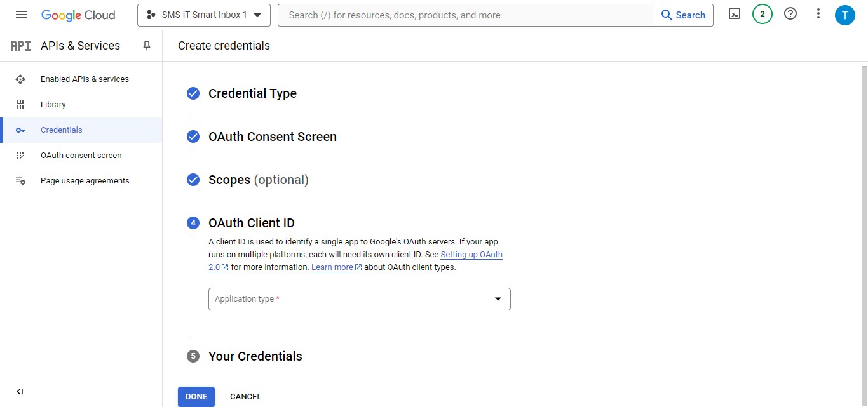868x407 pixels.
Task: Click the Google Cloud logo
Action: (78, 15)
